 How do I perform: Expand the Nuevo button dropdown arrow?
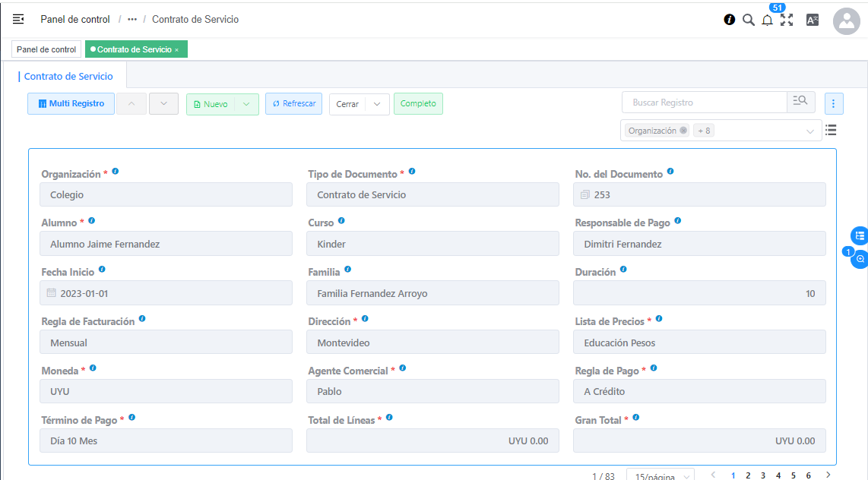click(x=246, y=104)
